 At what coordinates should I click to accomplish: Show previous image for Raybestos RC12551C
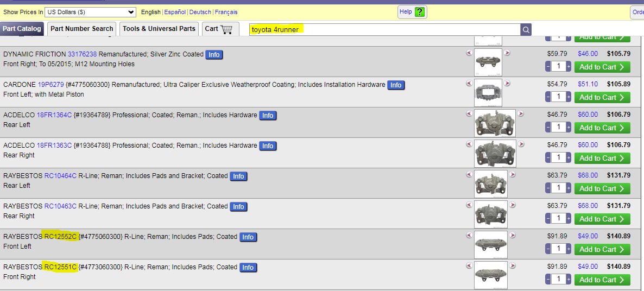(469, 265)
